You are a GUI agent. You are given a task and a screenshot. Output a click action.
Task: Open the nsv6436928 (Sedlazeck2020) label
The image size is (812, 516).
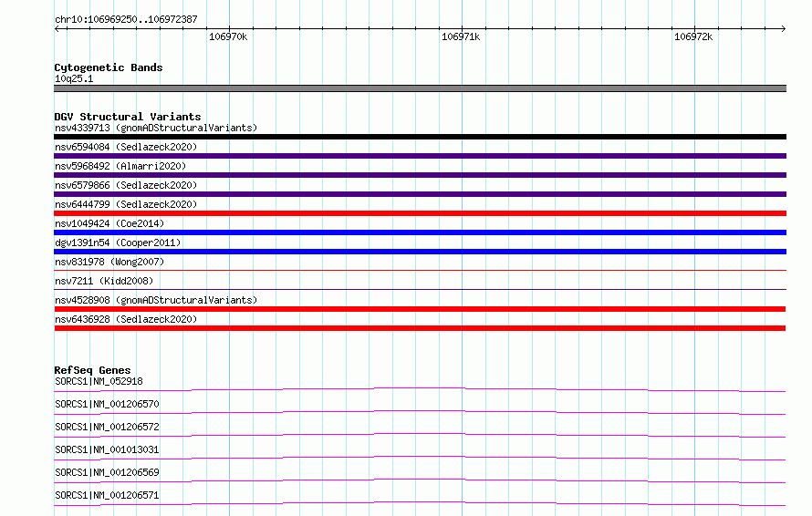tap(126, 319)
